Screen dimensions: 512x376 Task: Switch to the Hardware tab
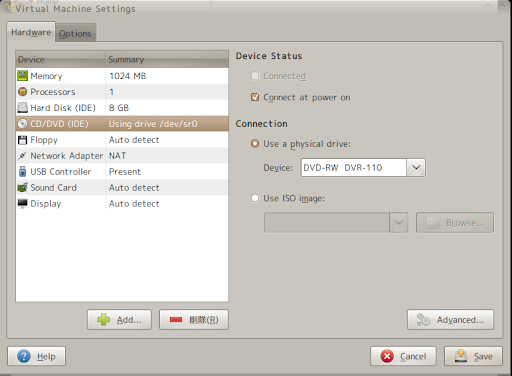coord(31,32)
